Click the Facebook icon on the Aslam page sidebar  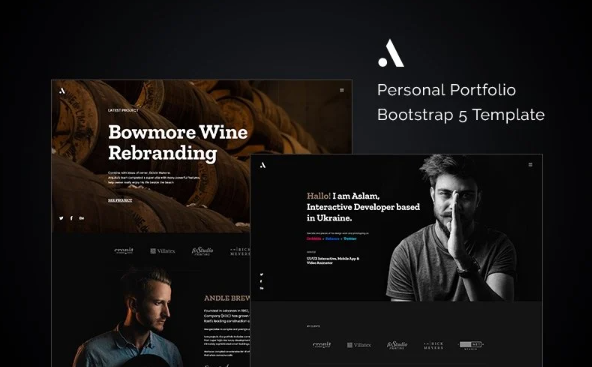click(x=262, y=281)
